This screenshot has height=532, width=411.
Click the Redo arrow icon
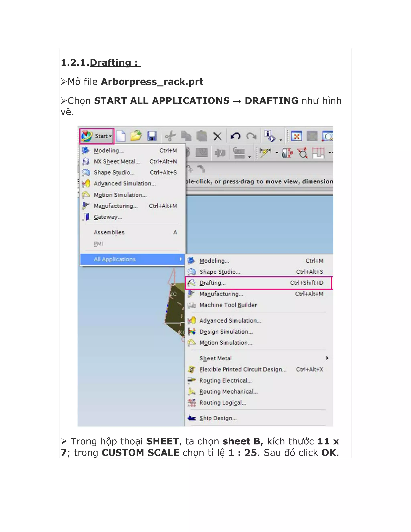point(251,136)
